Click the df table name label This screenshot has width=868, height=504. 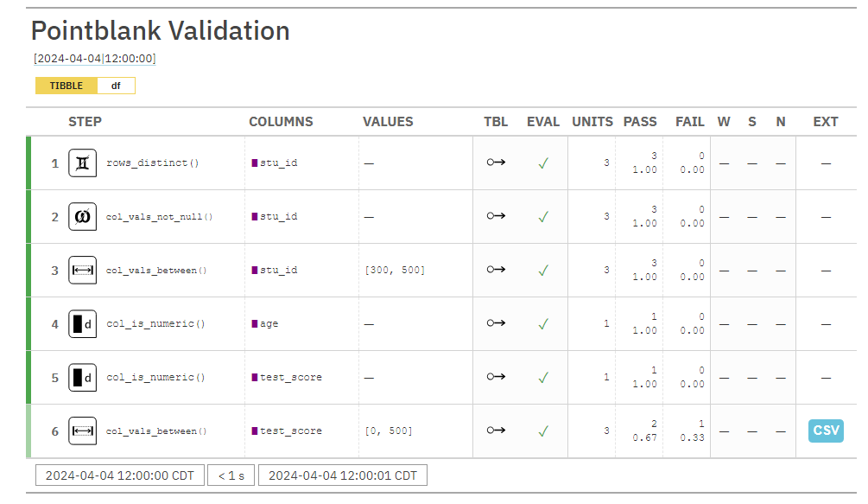pos(116,86)
